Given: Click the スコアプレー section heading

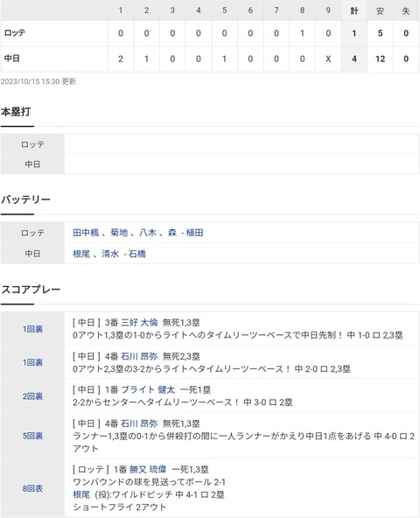Looking at the screenshot, I should tap(31, 290).
